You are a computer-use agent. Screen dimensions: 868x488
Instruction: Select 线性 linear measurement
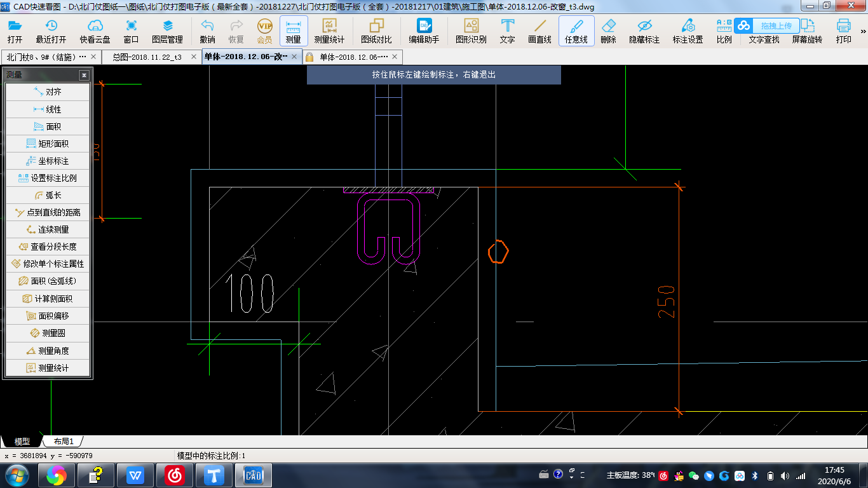pyautogui.click(x=48, y=109)
